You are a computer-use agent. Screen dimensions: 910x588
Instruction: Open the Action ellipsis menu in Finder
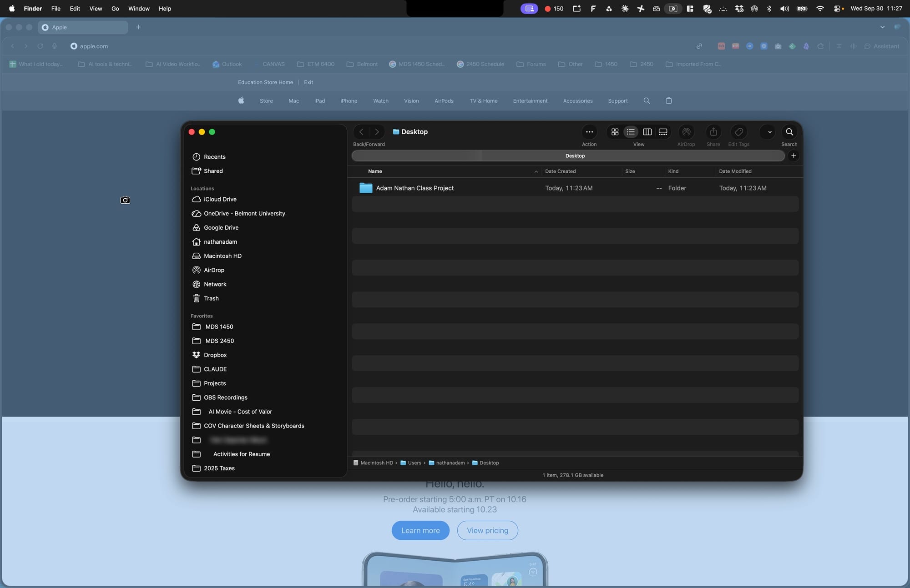pos(589,132)
